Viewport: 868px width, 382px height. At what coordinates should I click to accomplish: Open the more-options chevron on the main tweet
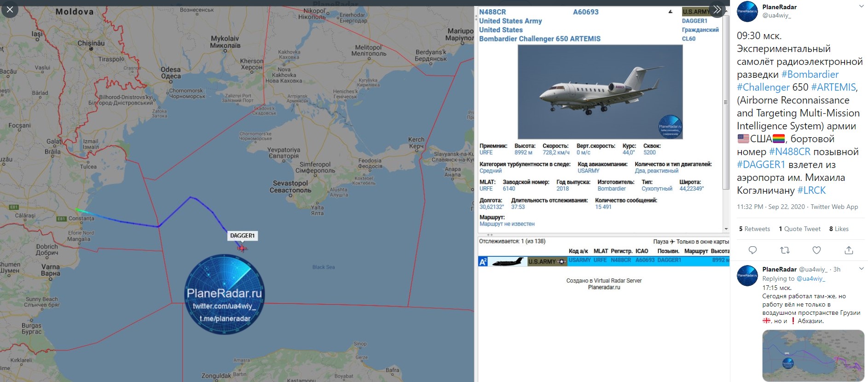(861, 6)
